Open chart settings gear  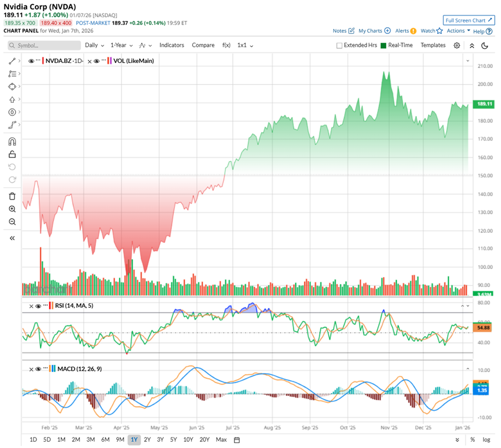click(x=457, y=46)
